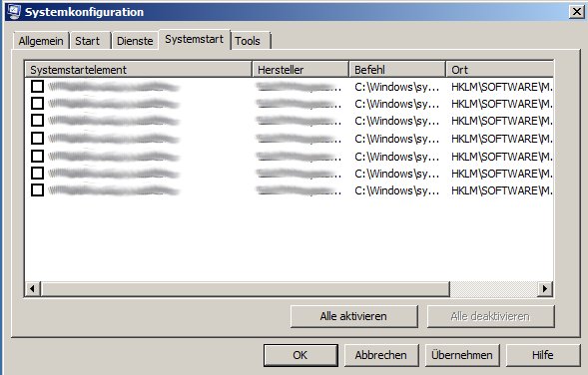Click the Übernehmen button
Screen dimensions: 588x375
pos(462,355)
